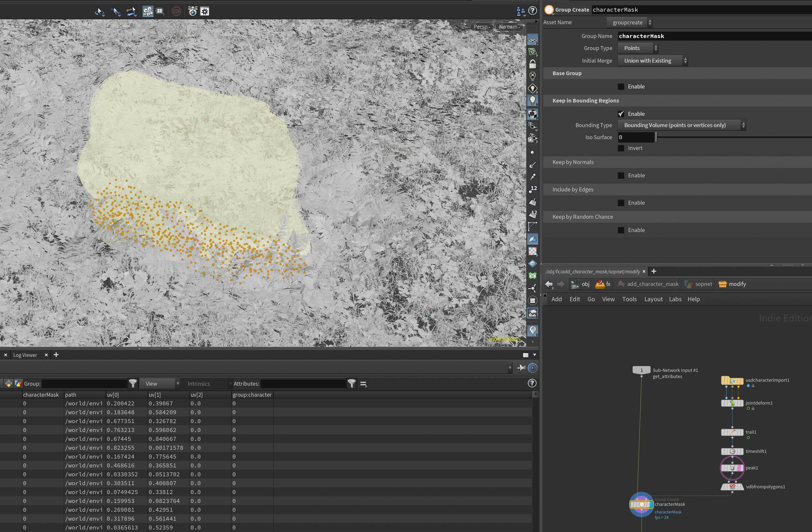Open the Group Type Points dropdown
This screenshot has width=812, height=532.
tap(638, 48)
